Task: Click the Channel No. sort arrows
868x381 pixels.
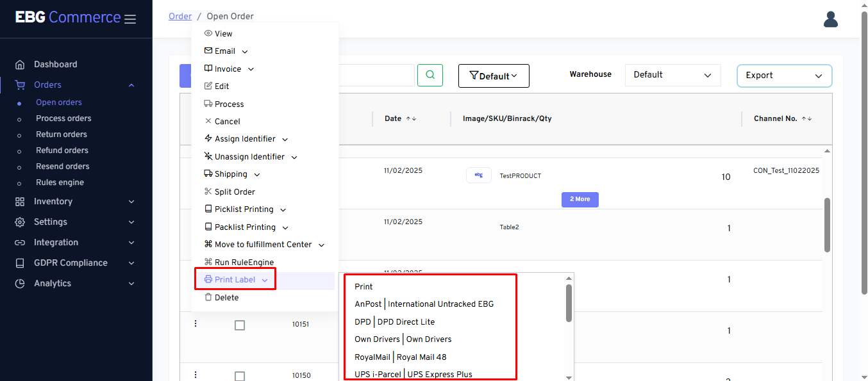Action: coord(806,118)
